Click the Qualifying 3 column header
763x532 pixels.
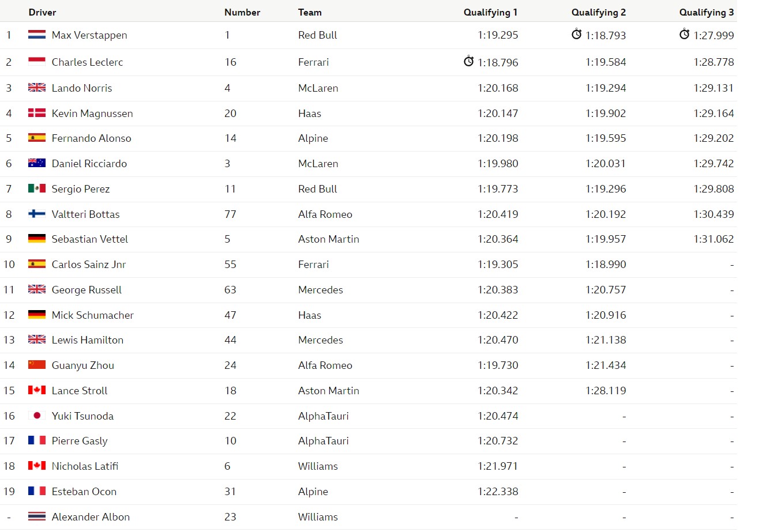[706, 12]
